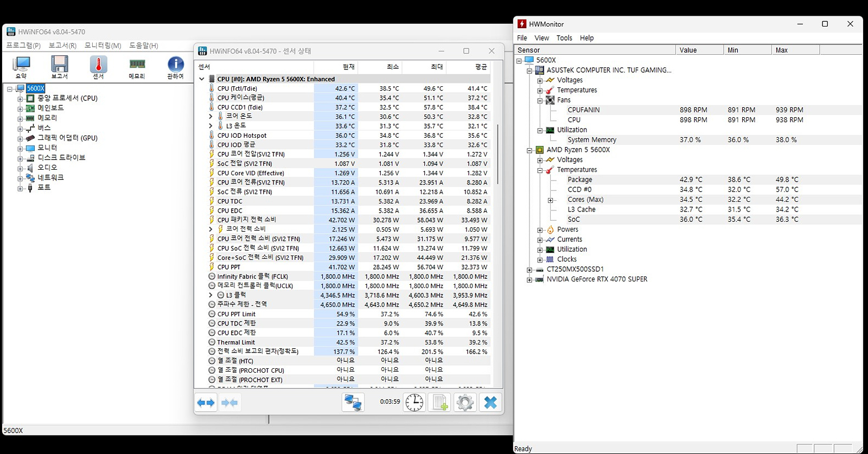Click the 평균 column header
This screenshot has width=868, height=454.
click(469, 67)
